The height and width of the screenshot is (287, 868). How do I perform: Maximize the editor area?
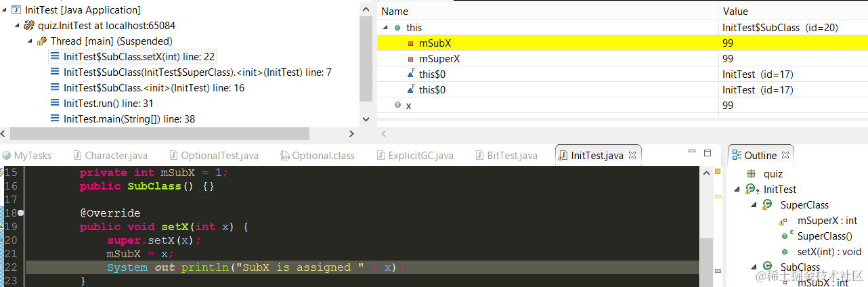(x=708, y=153)
